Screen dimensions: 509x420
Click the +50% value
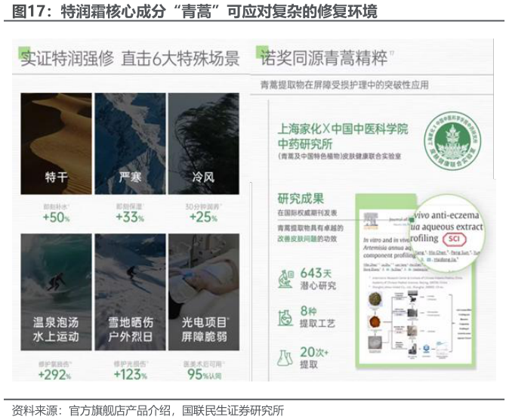(x=56, y=217)
